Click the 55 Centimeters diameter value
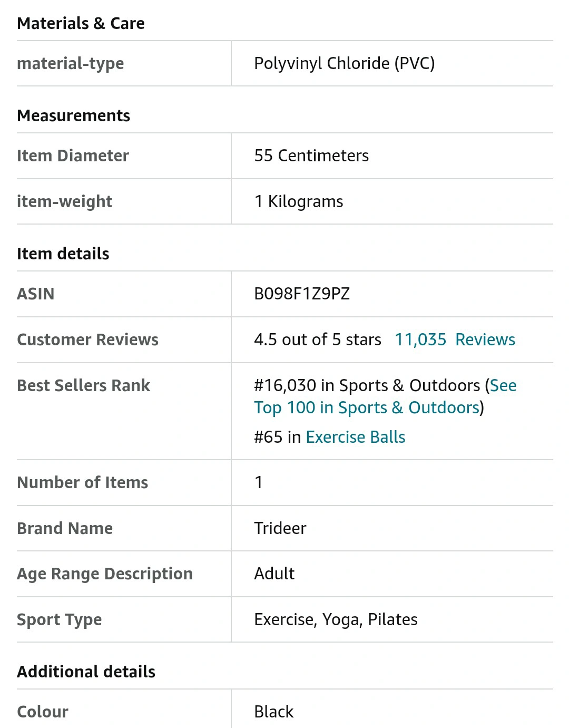Screen dimensions: 569x728 tap(311, 156)
